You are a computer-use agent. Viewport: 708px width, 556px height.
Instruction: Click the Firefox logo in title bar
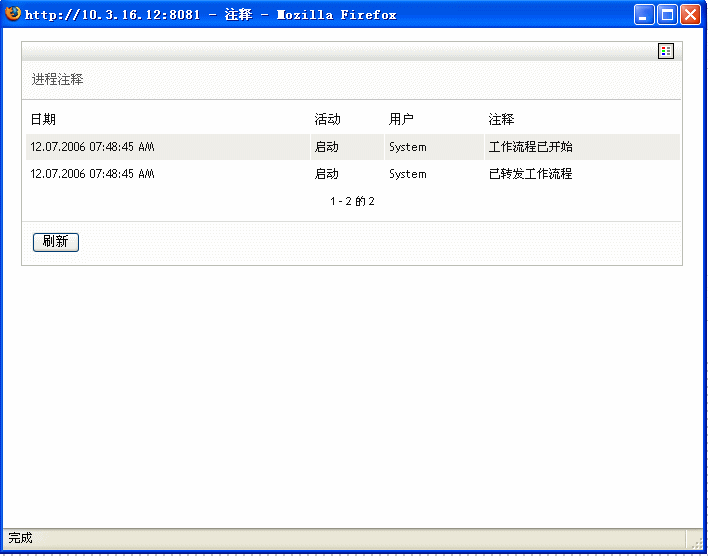(x=13, y=14)
